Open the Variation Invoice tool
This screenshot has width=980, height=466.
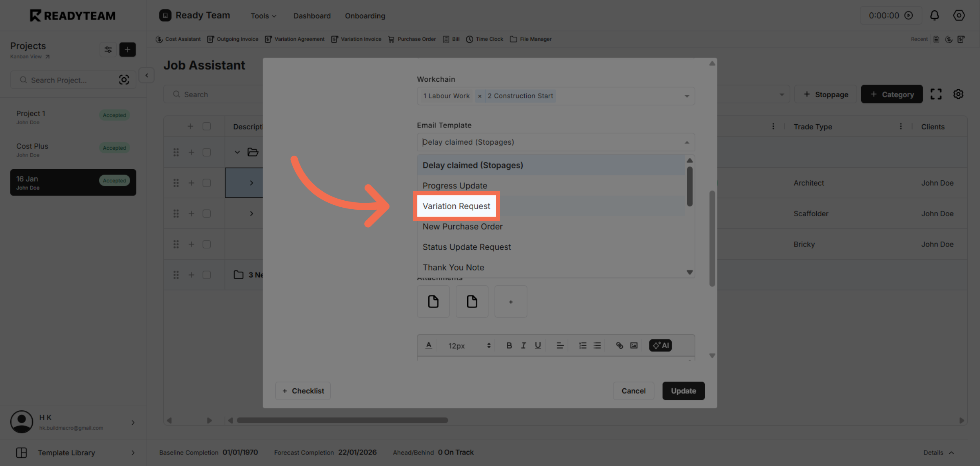coord(356,39)
